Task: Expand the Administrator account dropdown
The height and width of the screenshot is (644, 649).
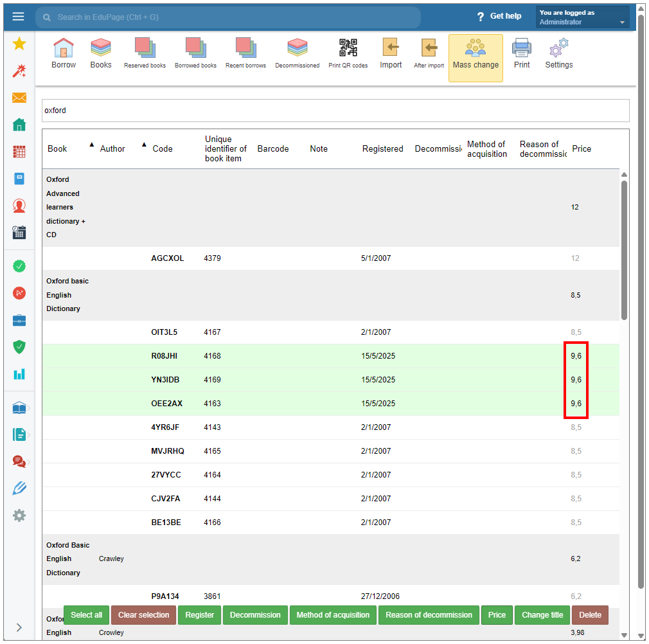Action: click(621, 22)
